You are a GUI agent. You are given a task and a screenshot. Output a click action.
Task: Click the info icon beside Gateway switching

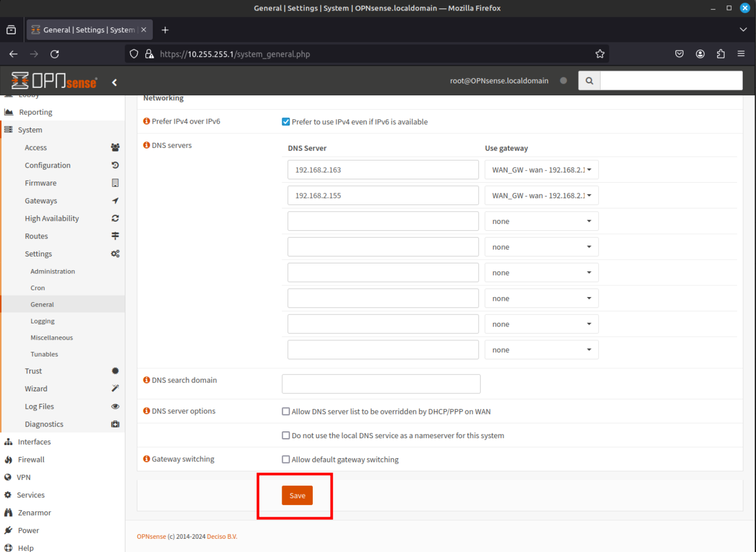(x=146, y=459)
